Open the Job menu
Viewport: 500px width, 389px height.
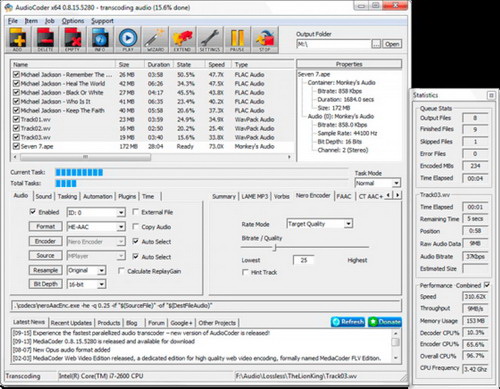[x=50, y=21]
